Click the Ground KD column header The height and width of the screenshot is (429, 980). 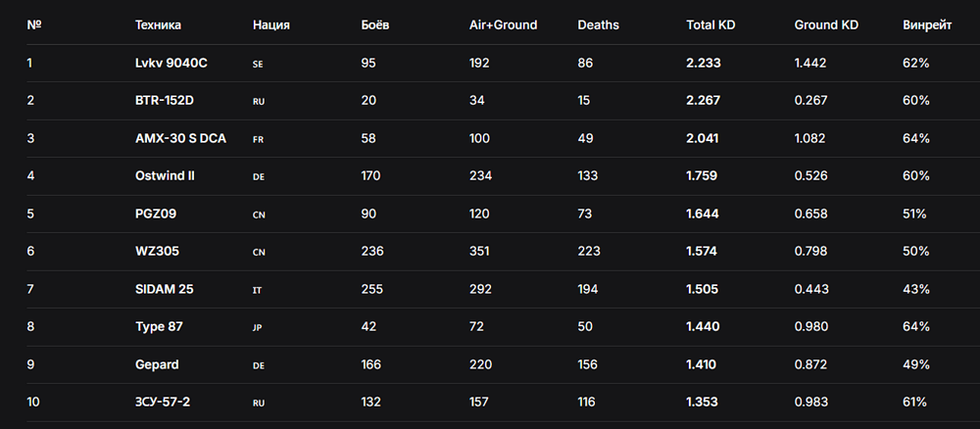pos(826,25)
